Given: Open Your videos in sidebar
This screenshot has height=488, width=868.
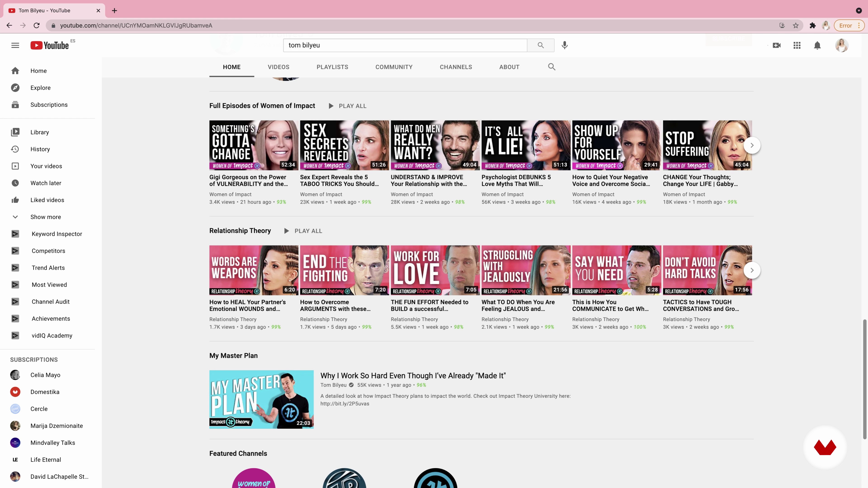Looking at the screenshot, I should (47, 166).
